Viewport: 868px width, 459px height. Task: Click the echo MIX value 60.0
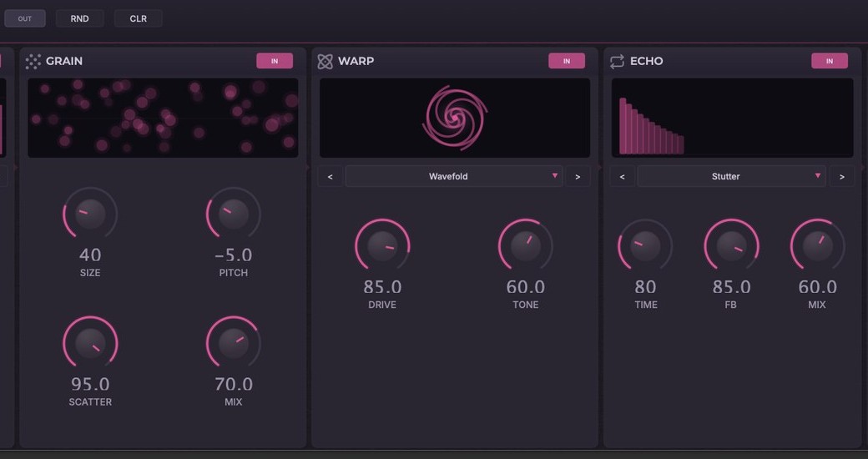click(x=818, y=287)
